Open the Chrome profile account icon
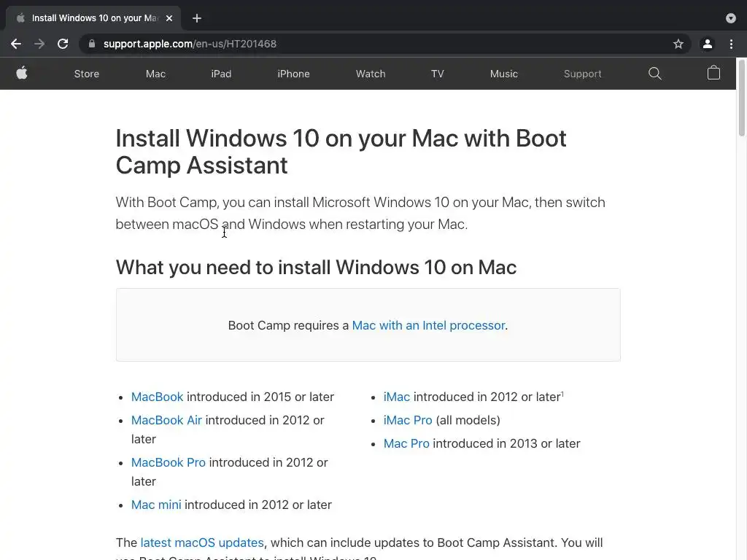This screenshot has height=560, width=747. point(708,44)
